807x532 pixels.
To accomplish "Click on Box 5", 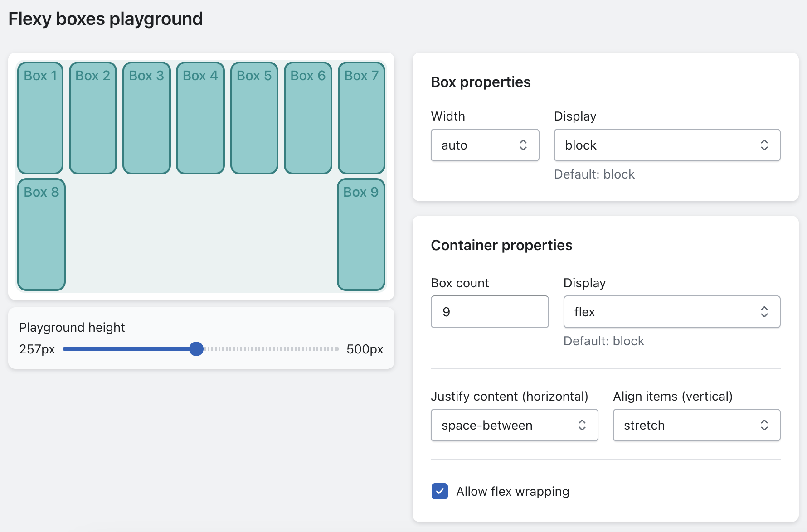I will point(254,118).
